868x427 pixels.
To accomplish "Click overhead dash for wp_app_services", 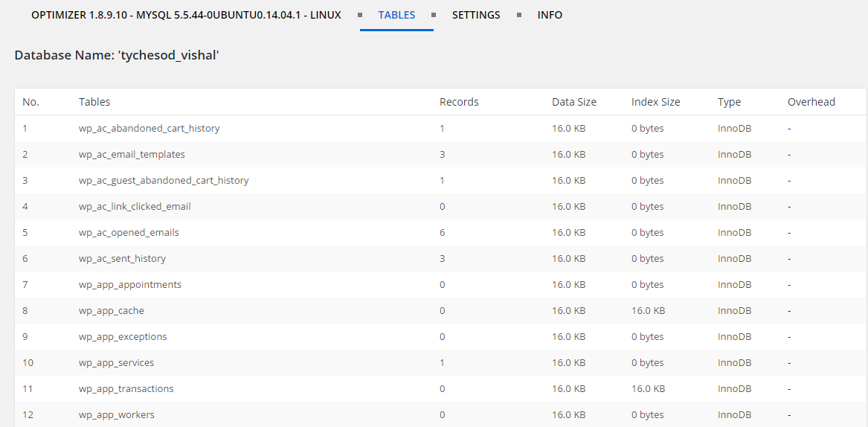I will [789, 363].
